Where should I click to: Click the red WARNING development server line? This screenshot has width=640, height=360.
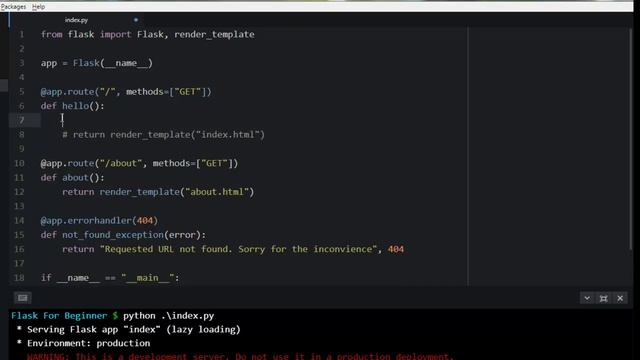click(x=240, y=356)
